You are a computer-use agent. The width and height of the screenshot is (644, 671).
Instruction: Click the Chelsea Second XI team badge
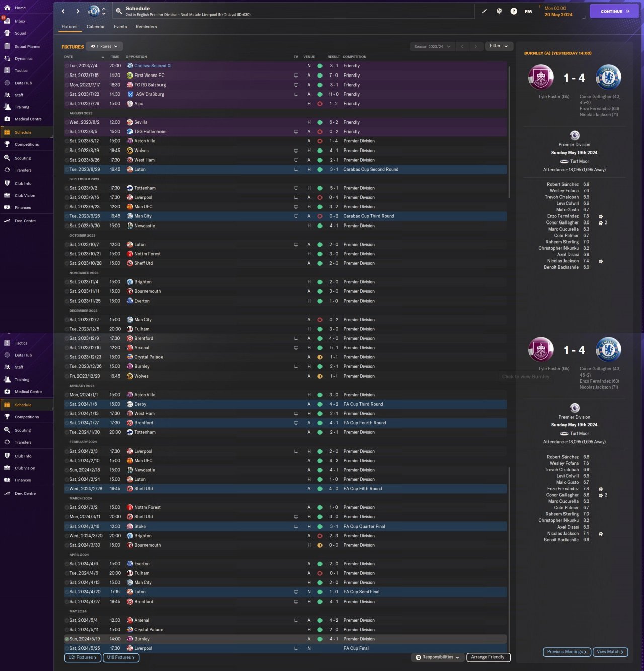coord(130,66)
